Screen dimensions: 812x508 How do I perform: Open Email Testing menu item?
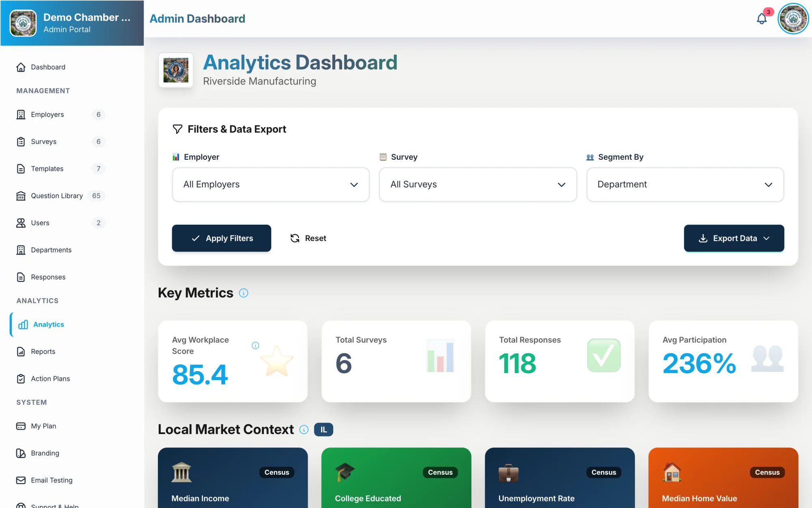pyautogui.click(x=52, y=480)
